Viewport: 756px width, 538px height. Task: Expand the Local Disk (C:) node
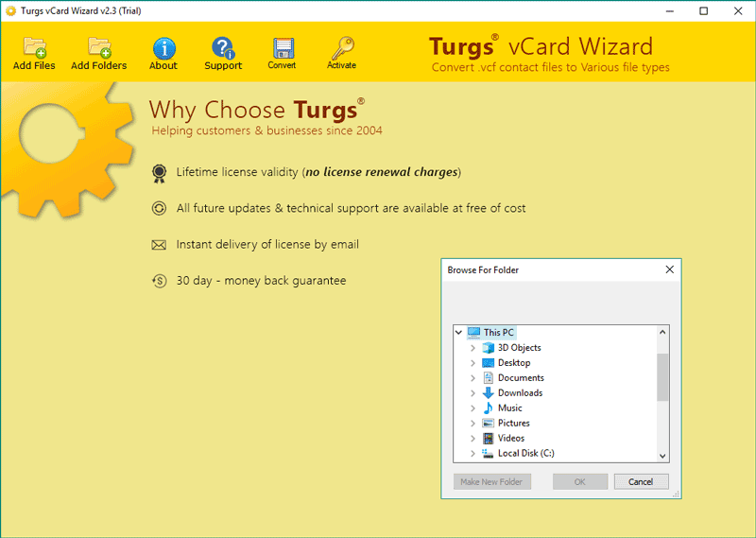click(473, 453)
